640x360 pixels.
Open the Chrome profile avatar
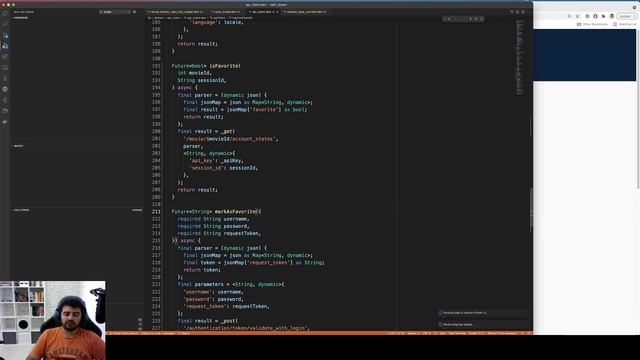point(611,16)
